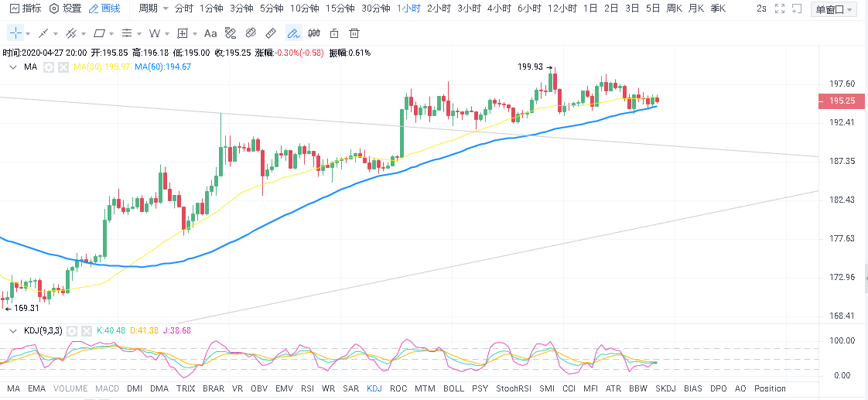The height and width of the screenshot is (400, 868).
Task: Collapse the MA indicator chevron
Action: [x=13, y=67]
